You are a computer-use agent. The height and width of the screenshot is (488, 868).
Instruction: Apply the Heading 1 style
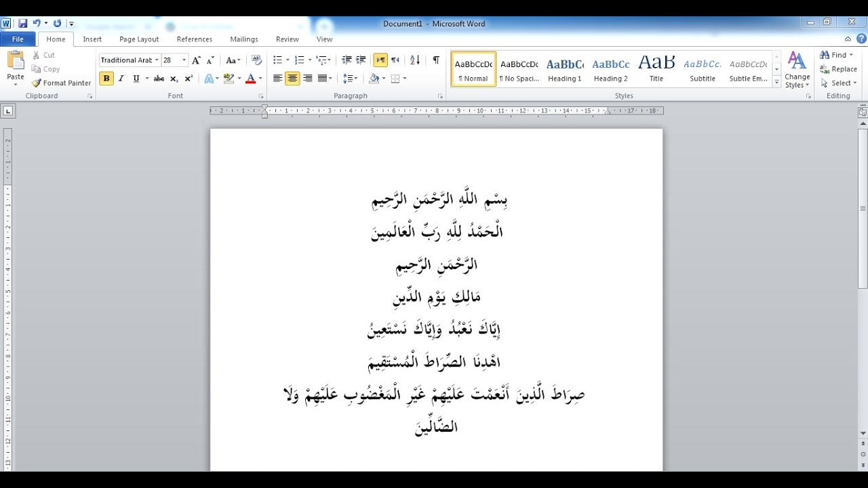[x=565, y=69]
